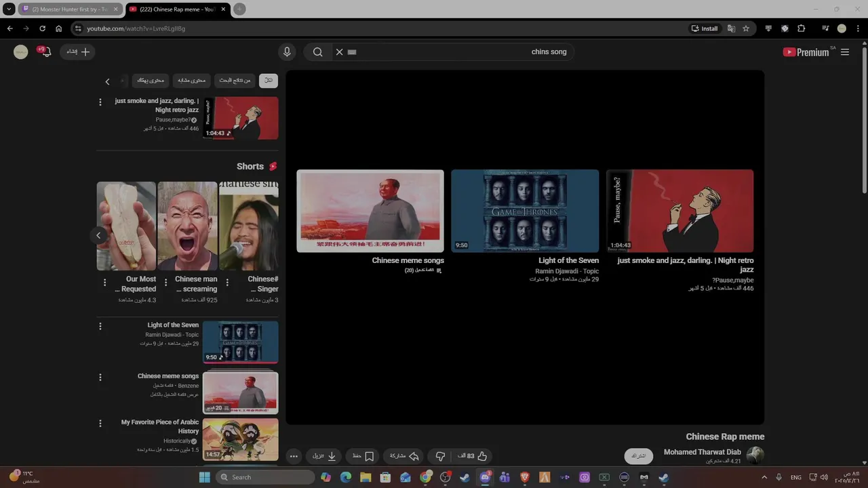This screenshot has width=868, height=488.
Task: Like the video with thumbs up
Action: (x=473, y=456)
